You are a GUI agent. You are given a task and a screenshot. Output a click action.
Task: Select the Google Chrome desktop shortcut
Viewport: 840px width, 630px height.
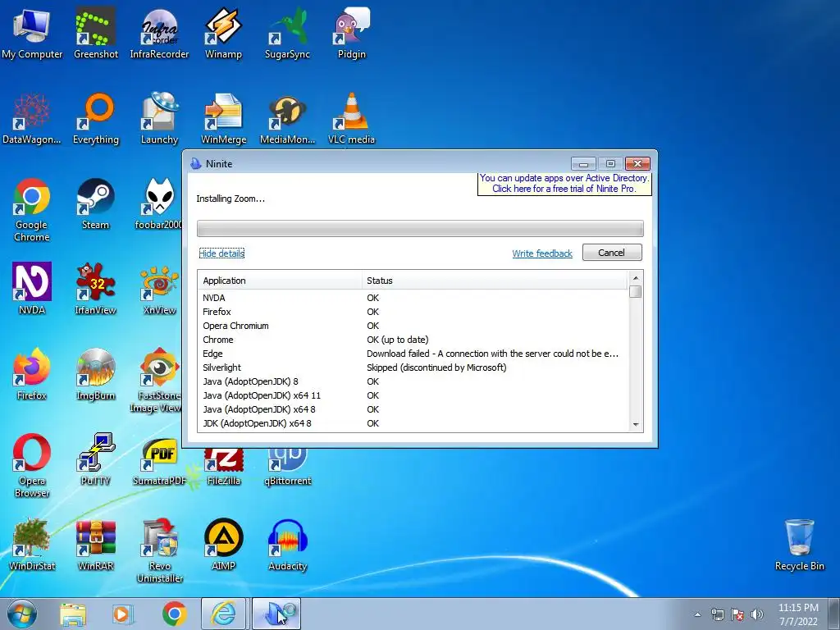(32, 210)
